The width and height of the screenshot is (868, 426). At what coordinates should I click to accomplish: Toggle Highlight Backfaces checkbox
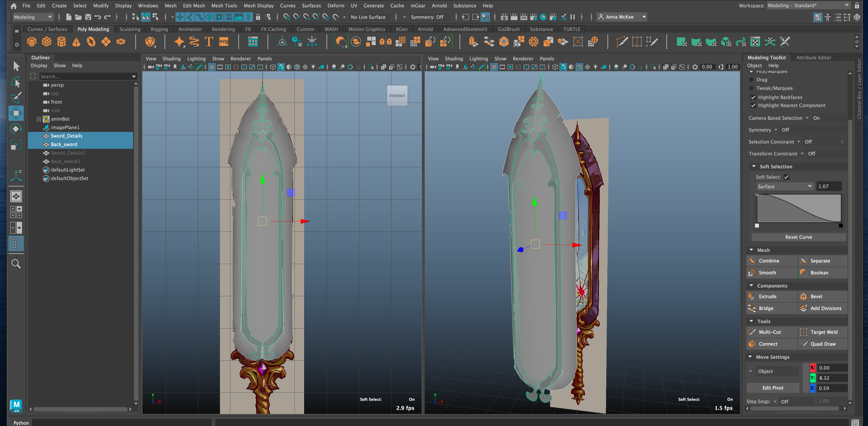753,97
